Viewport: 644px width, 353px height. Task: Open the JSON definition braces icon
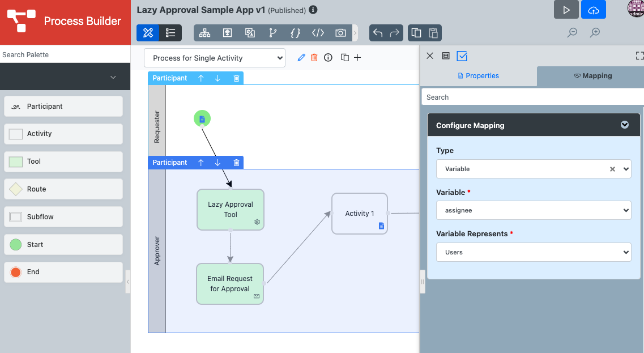point(295,33)
